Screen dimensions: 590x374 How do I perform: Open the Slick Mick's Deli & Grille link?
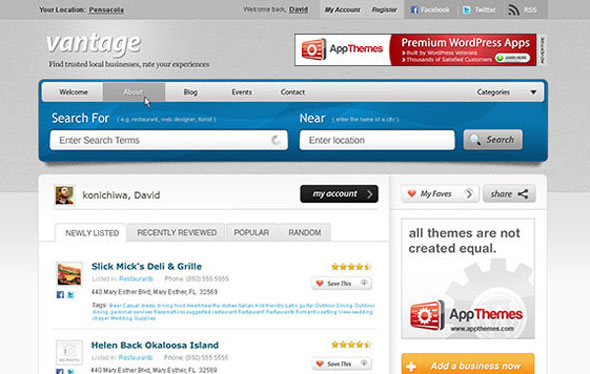(146, 266)
